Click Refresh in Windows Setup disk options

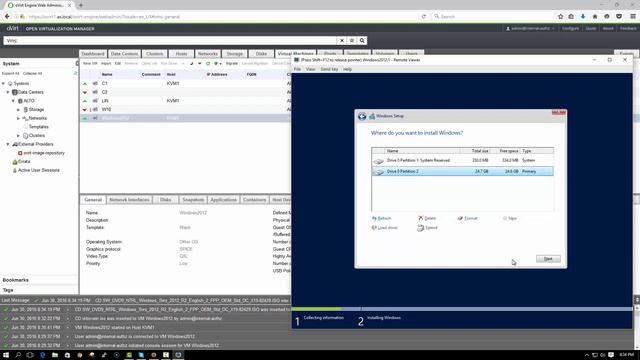click(382, 218)
